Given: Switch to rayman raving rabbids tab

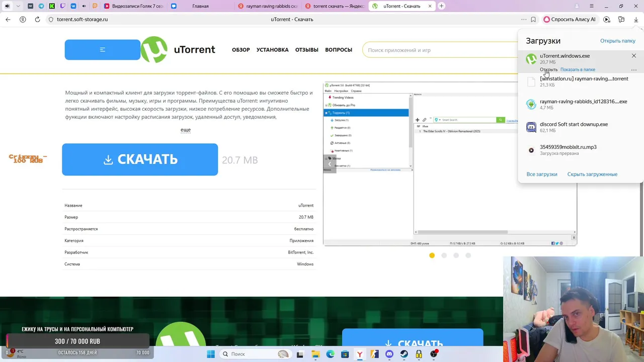Looking at the screenshot, I should click(x=268, y=6).
